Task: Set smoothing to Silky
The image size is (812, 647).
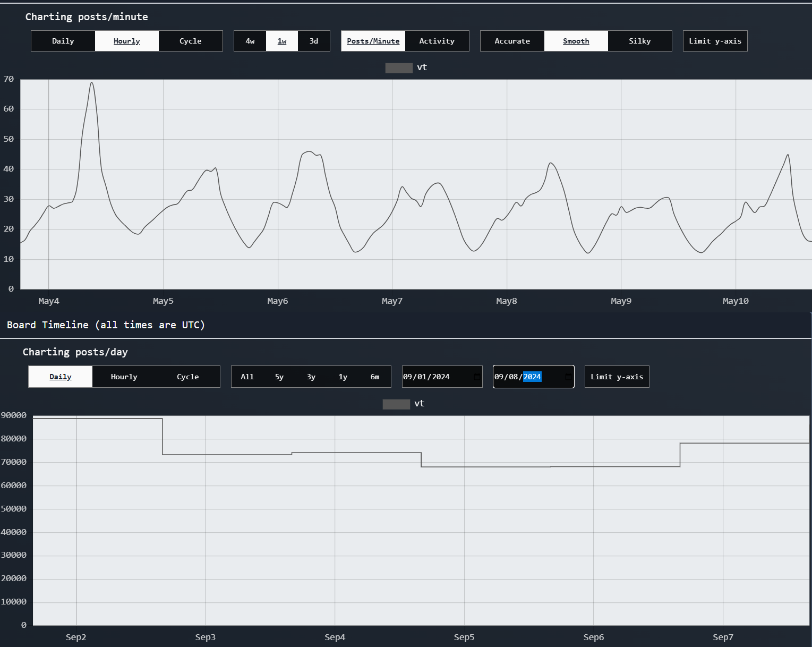Action: [640, 41]
